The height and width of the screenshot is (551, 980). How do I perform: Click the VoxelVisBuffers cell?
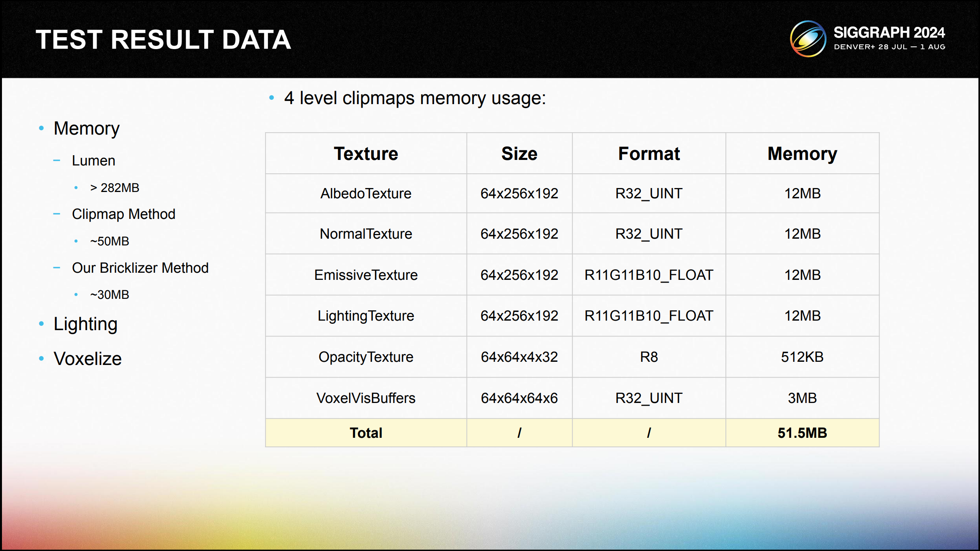[x=366, y=398]
